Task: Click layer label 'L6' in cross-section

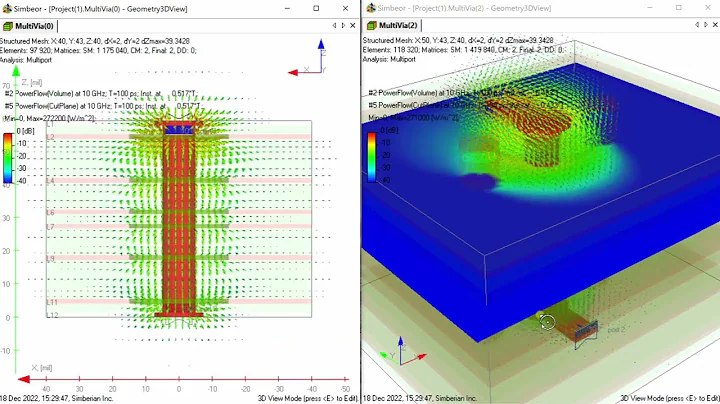Action: [51, 212]
